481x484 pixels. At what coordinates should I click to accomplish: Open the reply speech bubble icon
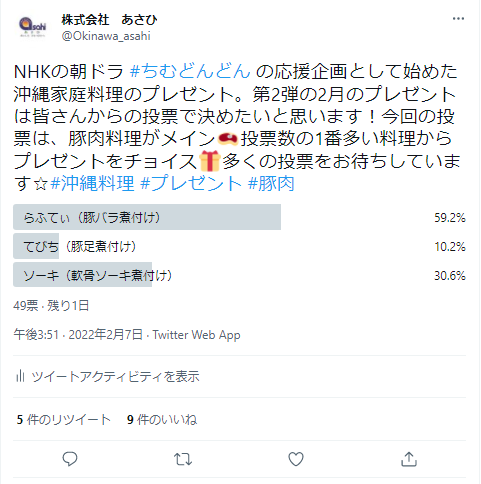coord(70,459)
